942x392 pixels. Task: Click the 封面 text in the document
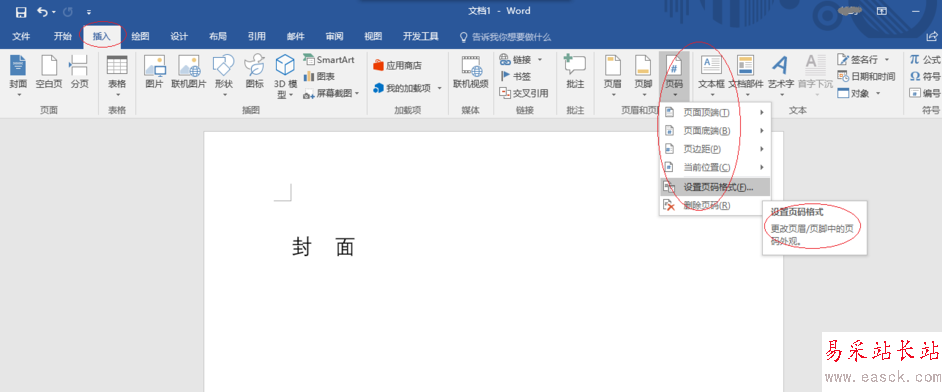[324, 247]
